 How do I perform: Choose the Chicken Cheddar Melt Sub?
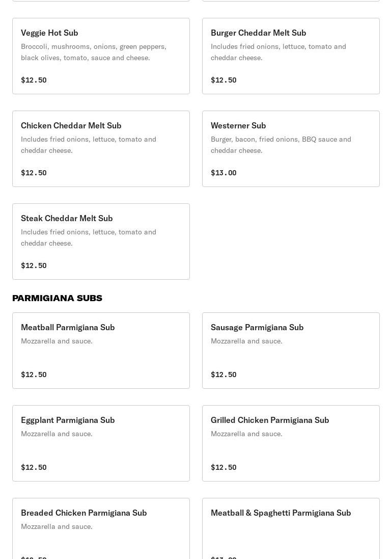(101, 149)
